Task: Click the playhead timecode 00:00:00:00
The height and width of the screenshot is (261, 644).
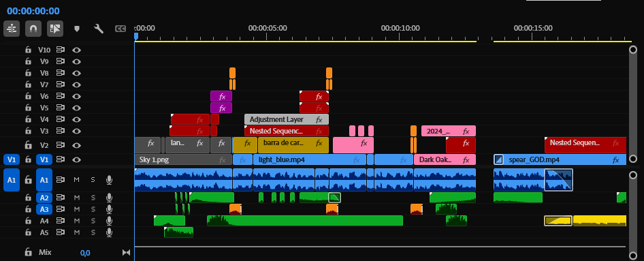Action: (33, 11)
